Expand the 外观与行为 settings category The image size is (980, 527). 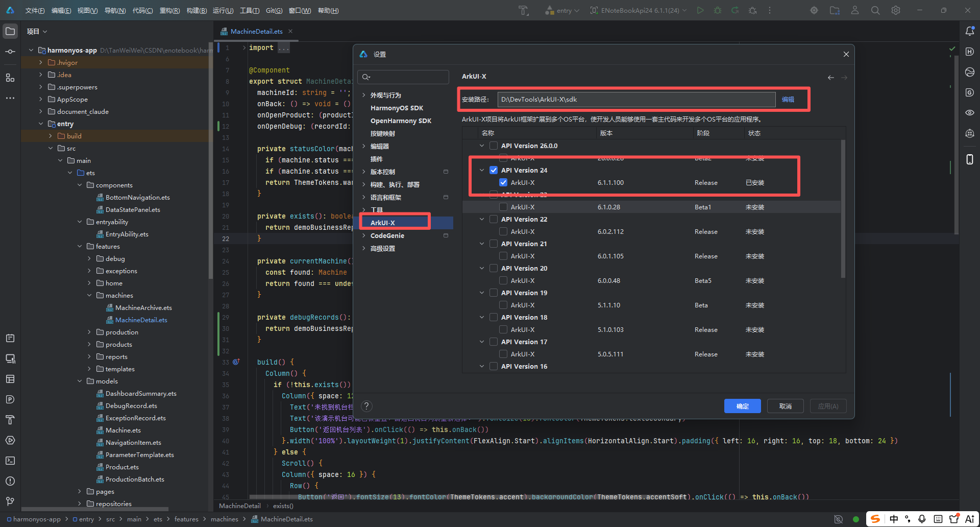click(364, 95)
